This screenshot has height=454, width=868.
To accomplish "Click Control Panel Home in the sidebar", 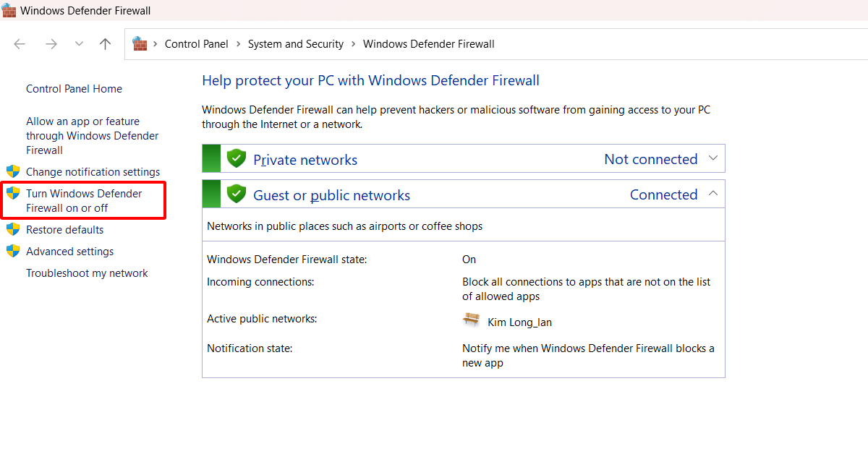I will [74, 88].
